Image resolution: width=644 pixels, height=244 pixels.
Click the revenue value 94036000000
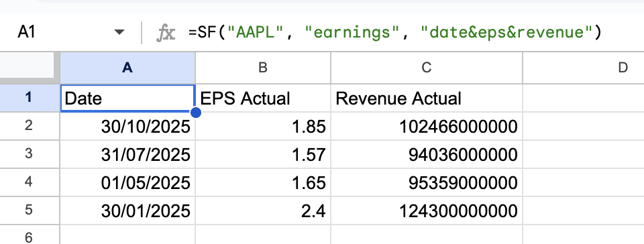point(427,154)
